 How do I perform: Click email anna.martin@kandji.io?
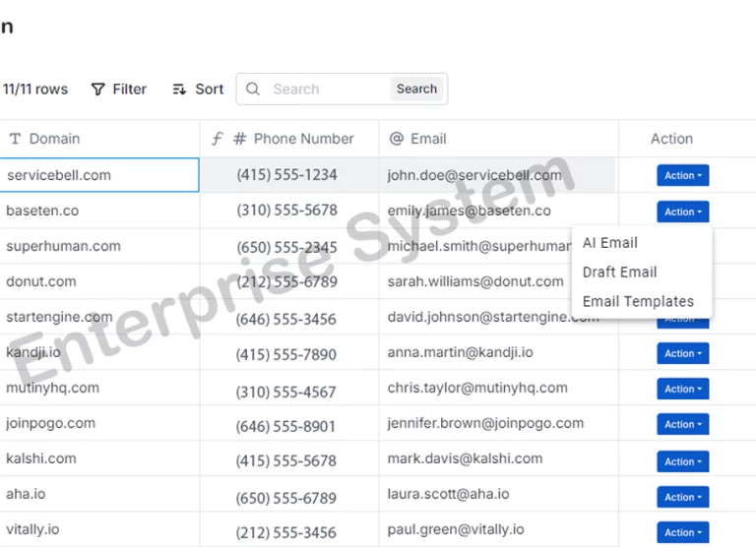(460, 352)
